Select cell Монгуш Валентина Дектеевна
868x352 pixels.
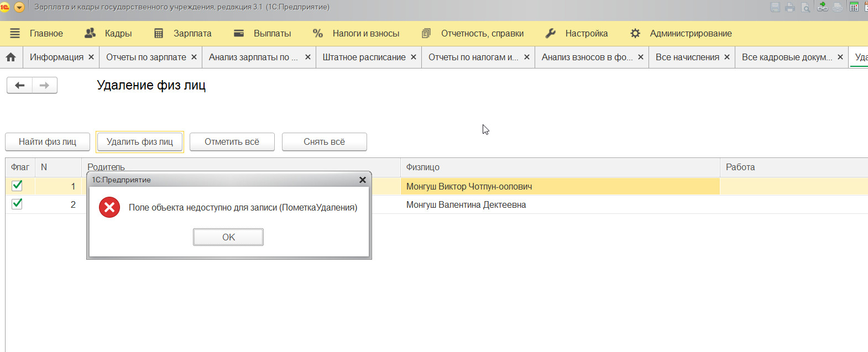[560, 204]
